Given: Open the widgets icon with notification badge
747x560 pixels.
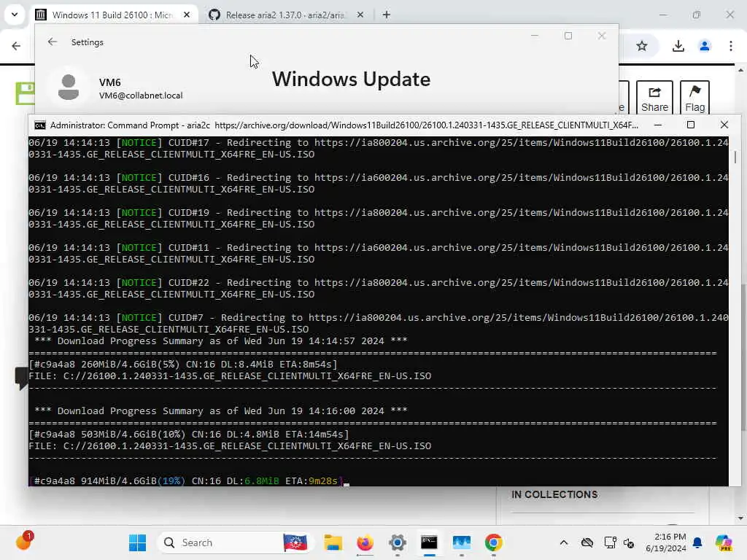Looking at the screenshot, I should [x=23, y=542].
